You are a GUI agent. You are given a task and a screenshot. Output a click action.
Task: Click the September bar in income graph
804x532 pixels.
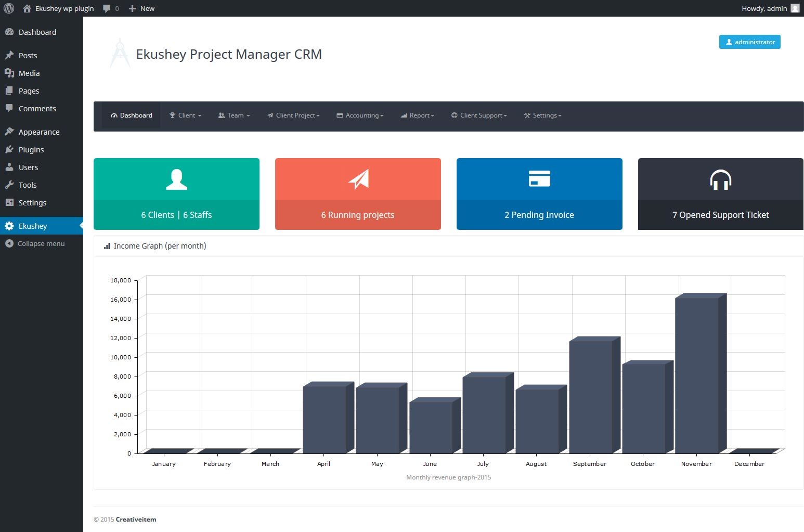pos(594,395)
